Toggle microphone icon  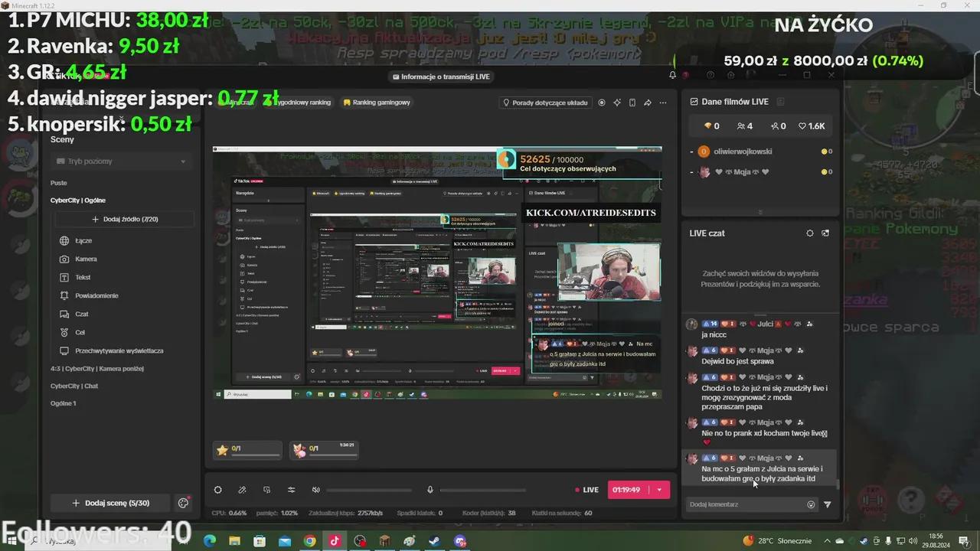pos(430,490)
